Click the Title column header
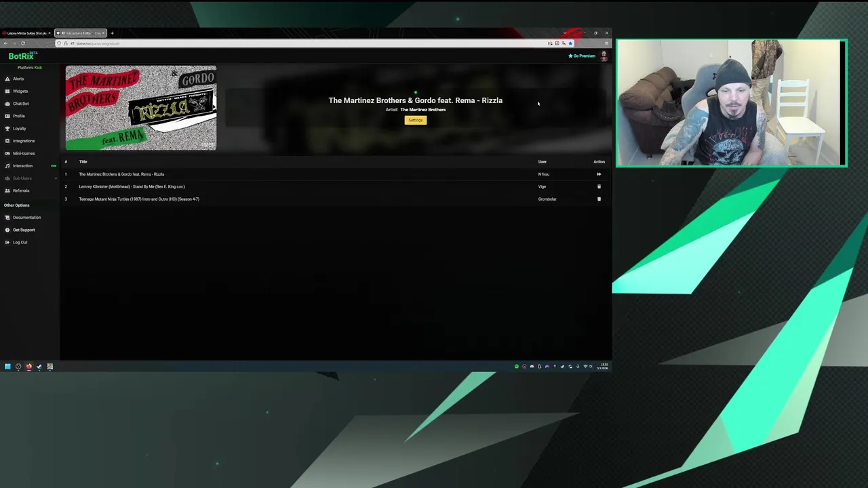This screenshot has height=488, width=868. (x=83, y=161)
